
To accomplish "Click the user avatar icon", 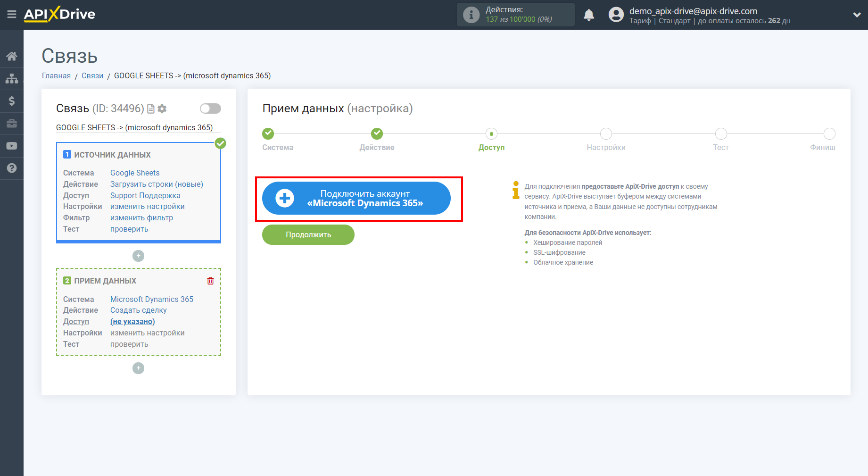I will (x=616, y=15).
